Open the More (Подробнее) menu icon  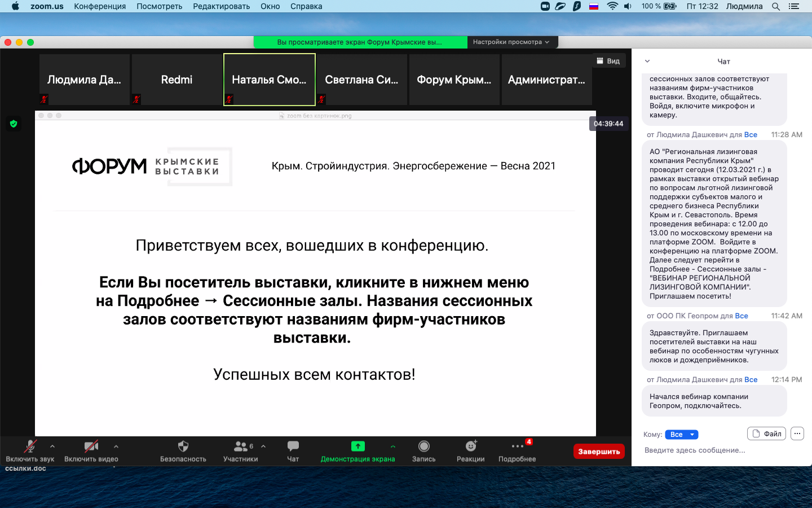click(517, 447)
